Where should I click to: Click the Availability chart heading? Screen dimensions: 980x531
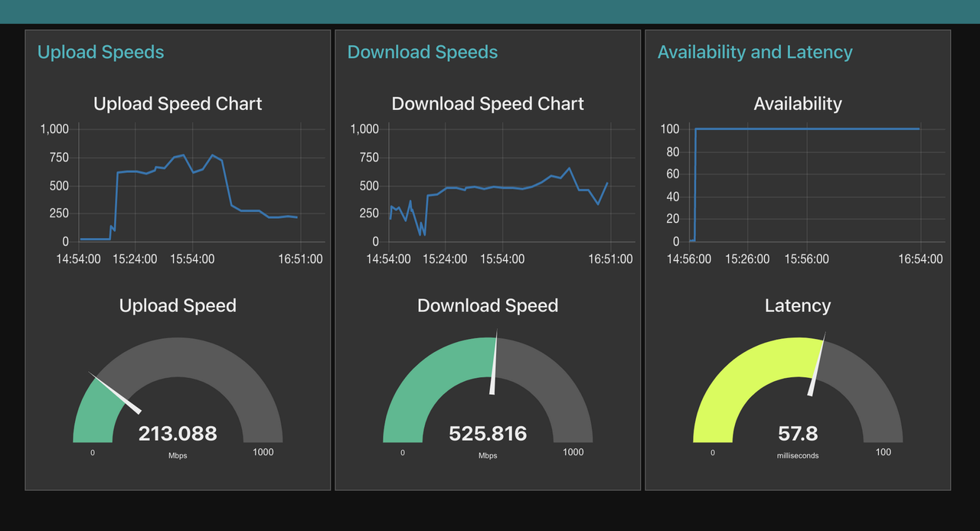(798, 104)
